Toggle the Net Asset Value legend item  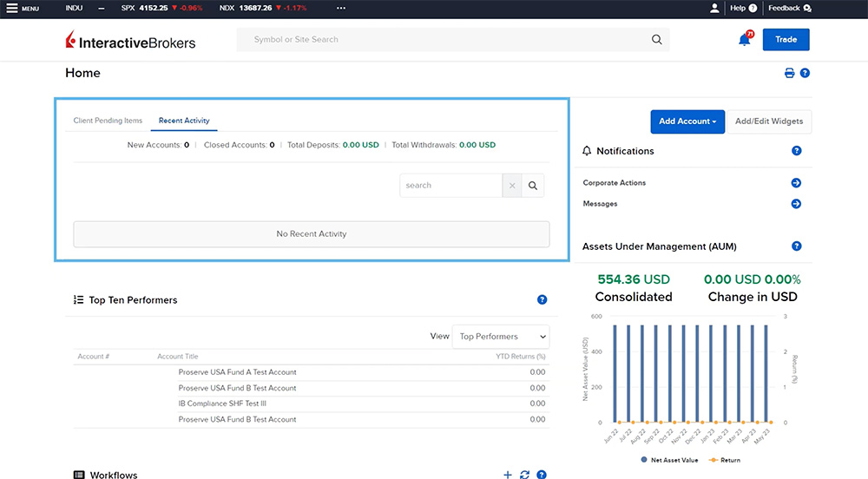point(670,460)
